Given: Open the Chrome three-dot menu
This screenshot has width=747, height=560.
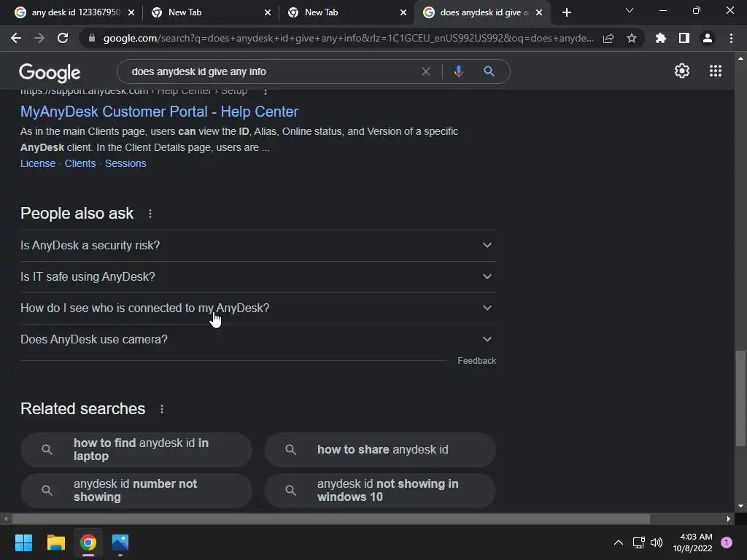Looking at the screenshot, I should pos(731,38).
